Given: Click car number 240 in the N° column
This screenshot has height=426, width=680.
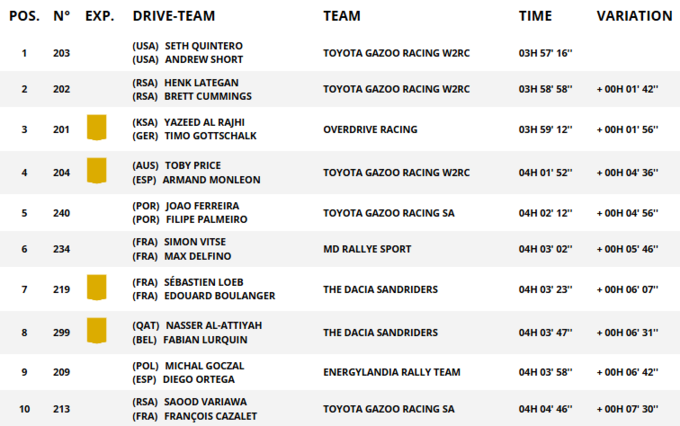Looking at the screenshot, I should [x=62, y=212].
